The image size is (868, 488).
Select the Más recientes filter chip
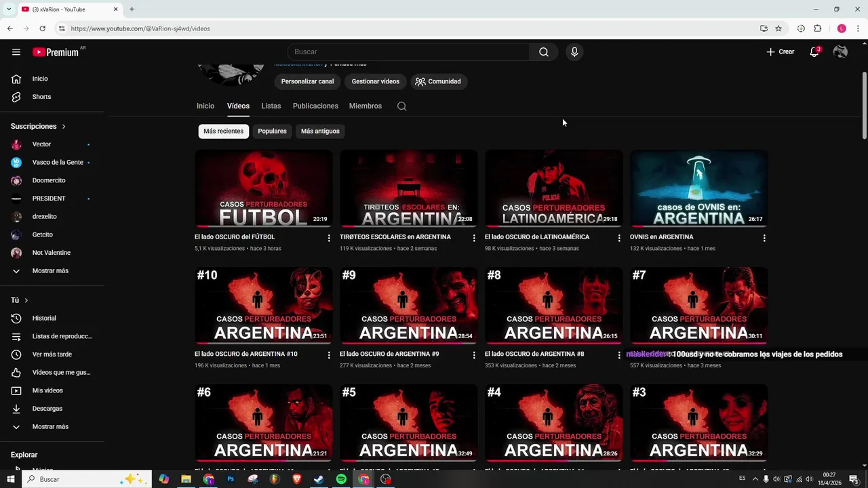(x=223, y=131)
